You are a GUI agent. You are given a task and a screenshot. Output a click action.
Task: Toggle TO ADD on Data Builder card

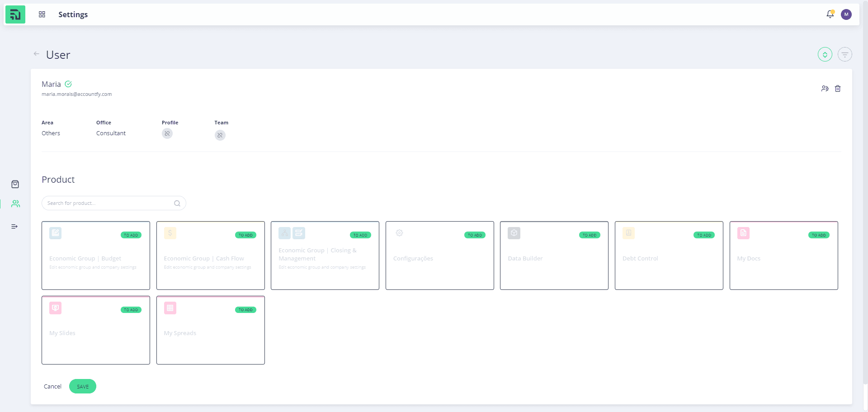(590, 235)
